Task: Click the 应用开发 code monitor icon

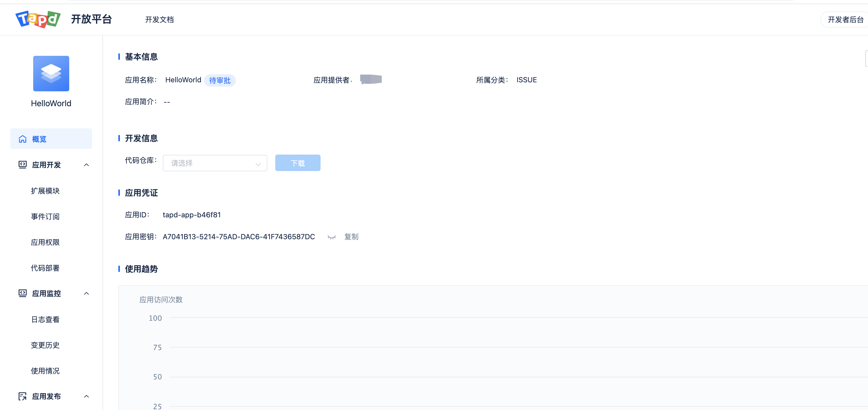Action: coord(23,165)
